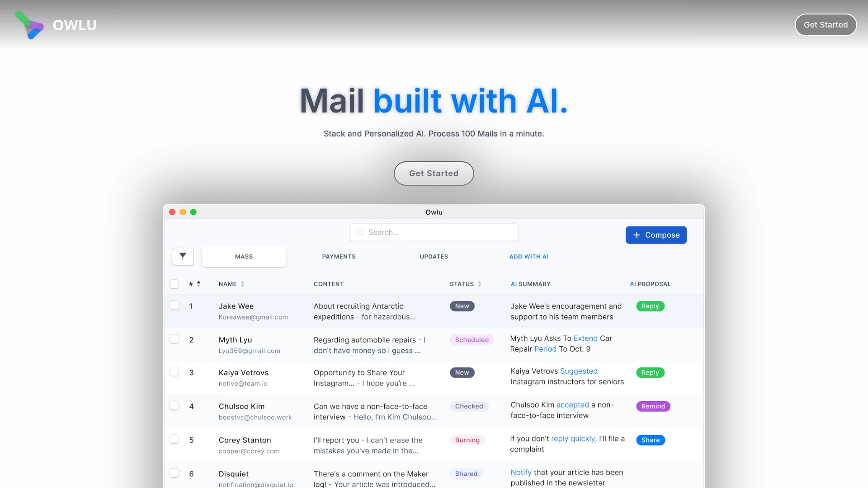Toggle checkbox for Myth Lyu email row

tap(175, 338)
